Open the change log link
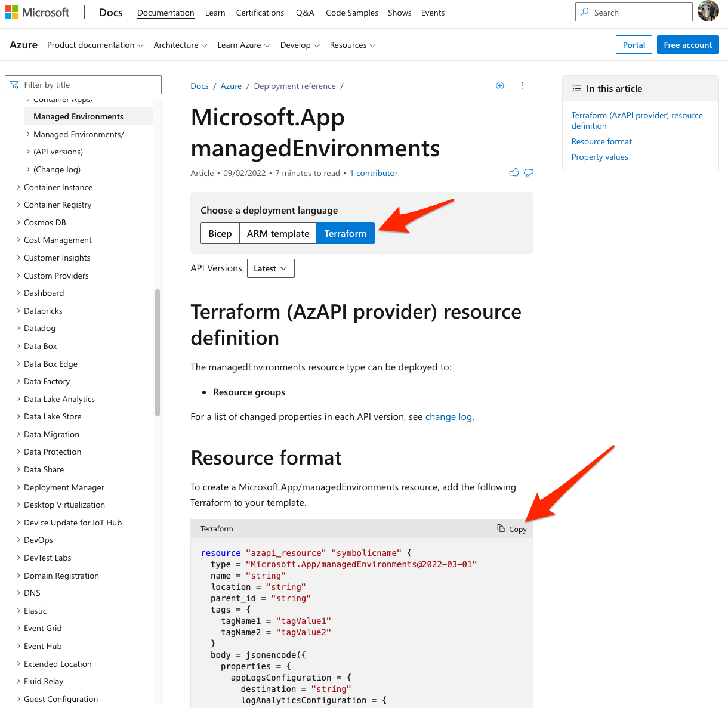Viewport: 728px width, 708px height. pos(449,417)
